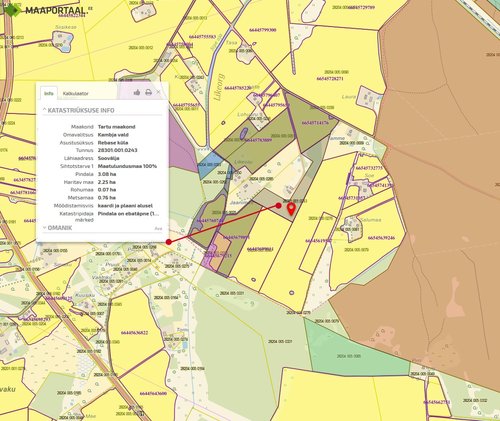Select the Info tab
Viewport: 500px width, 421px height.
pos(49,93)
